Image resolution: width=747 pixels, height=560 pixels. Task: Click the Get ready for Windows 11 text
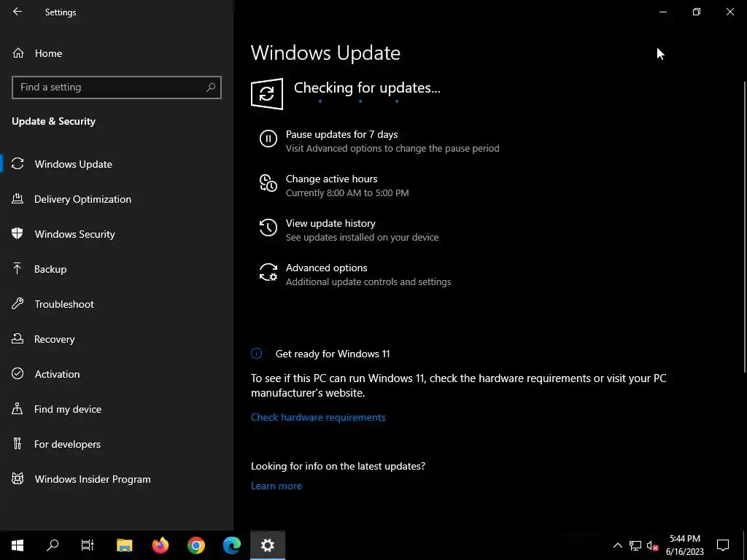[333, 354]
